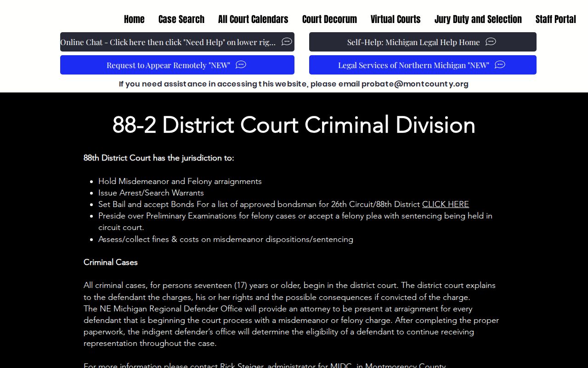Click chat bubble icon on Online Chat button

point(287,42)
